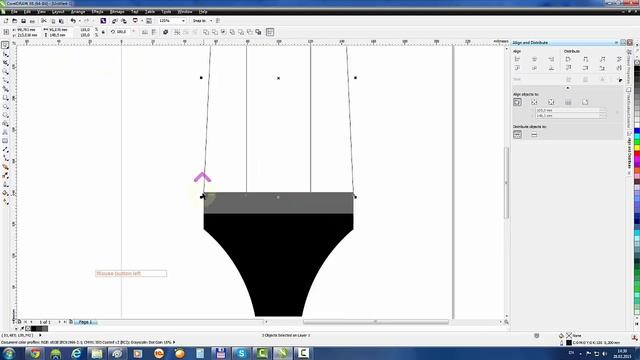This screenshot has width=640, height=360.
Task: Click the Trim shaping icon
Action: 215,32
